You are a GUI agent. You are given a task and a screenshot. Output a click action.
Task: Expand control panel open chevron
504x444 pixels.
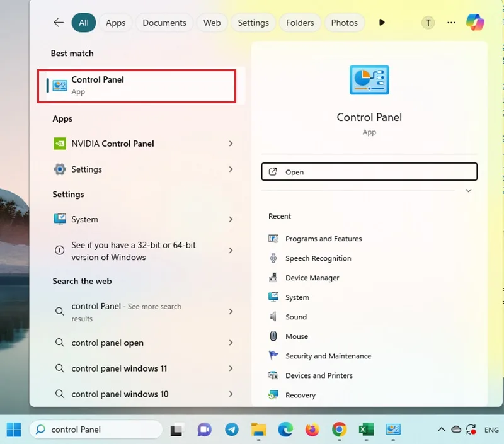click(231, 343)
